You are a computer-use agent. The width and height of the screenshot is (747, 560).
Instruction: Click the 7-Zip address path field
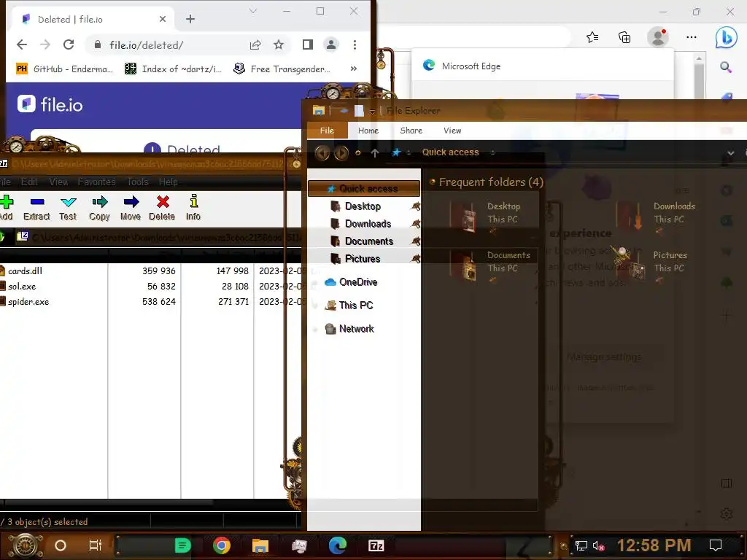158,237
